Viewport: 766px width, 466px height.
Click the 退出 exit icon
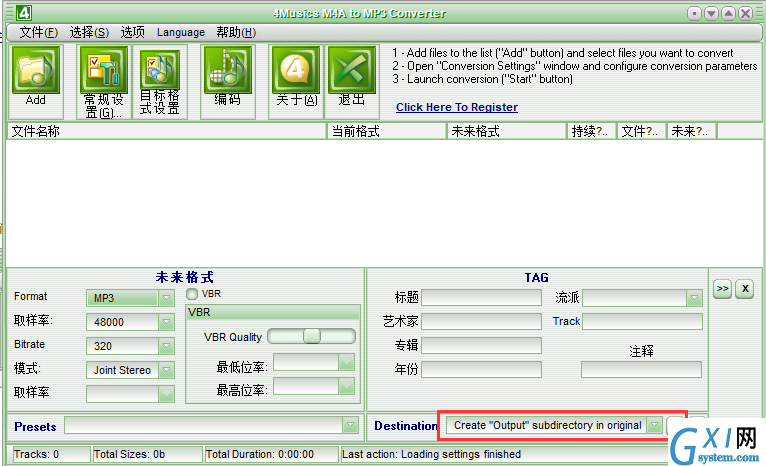(352, 70)
